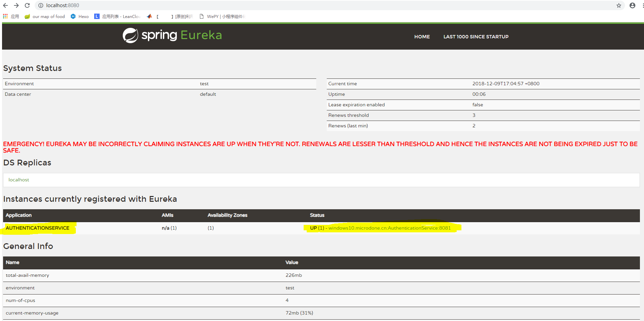Screen dimensions: 644x321
Task: Open the browser profile account icon
Action: 632,5
